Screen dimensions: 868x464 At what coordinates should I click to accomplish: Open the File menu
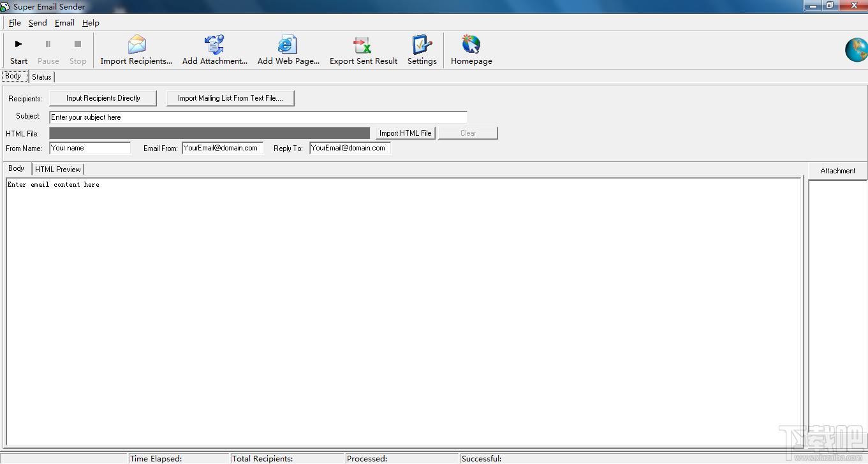click(x=15, y=23)
